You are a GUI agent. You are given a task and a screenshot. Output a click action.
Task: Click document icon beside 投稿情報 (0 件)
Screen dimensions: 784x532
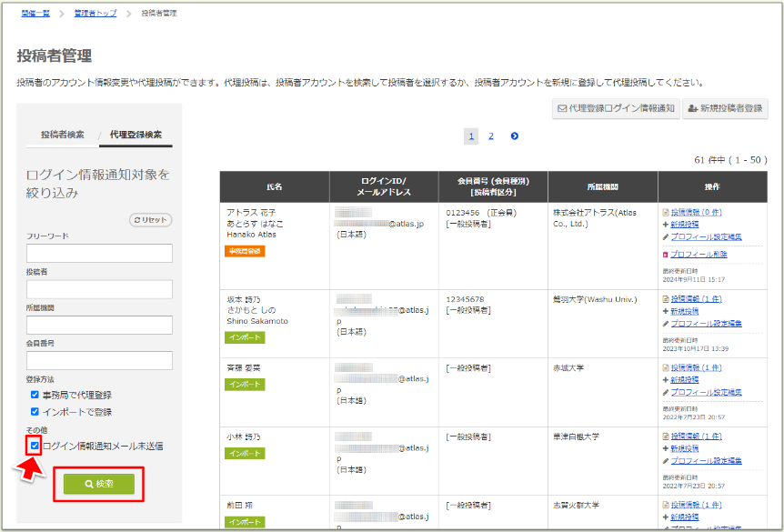click(x=666, y=212)
